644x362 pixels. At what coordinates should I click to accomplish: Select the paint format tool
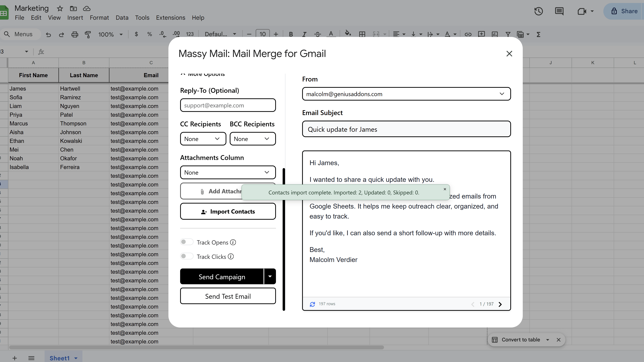point(88,35)
